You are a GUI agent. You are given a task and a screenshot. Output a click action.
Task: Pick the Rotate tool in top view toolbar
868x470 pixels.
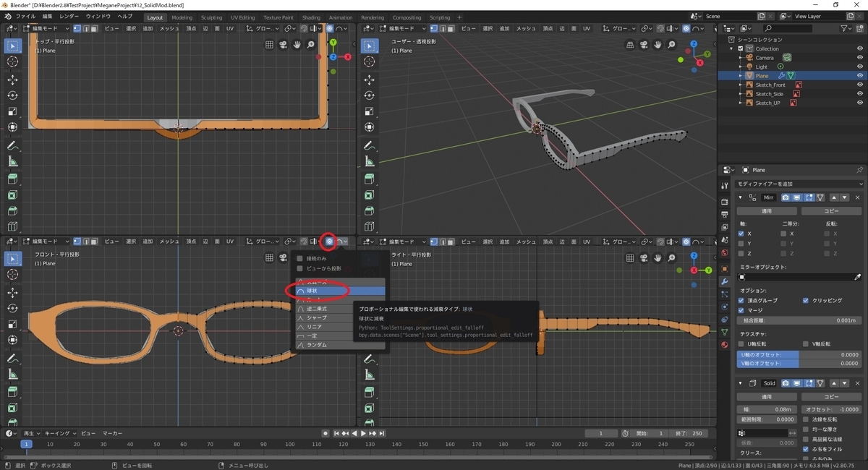click(12, 95)
